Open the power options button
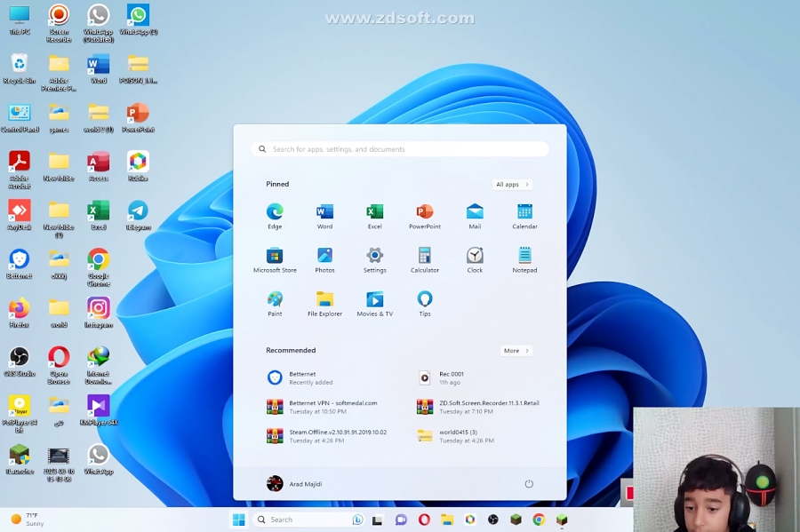This screenshot has width=800, height=532. click(529, 483)
